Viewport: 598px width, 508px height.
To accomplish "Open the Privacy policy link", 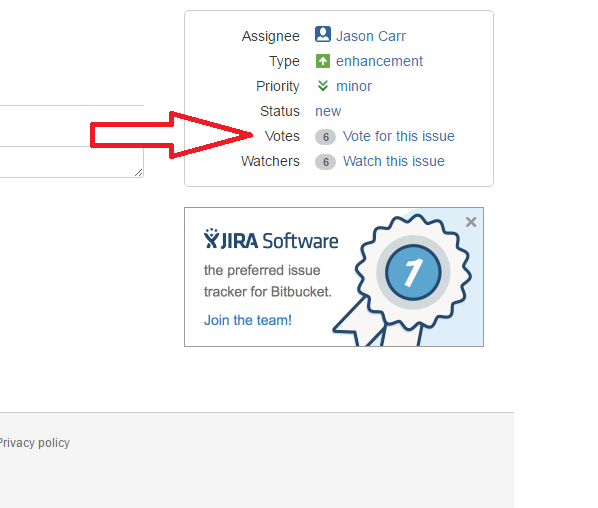I will click(x=34, y=443).
